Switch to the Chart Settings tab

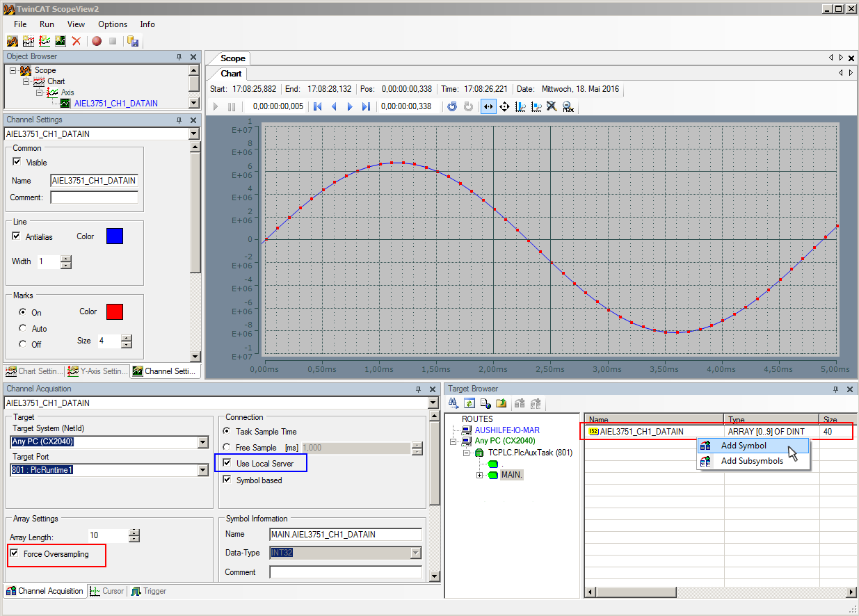pos(34,371)
